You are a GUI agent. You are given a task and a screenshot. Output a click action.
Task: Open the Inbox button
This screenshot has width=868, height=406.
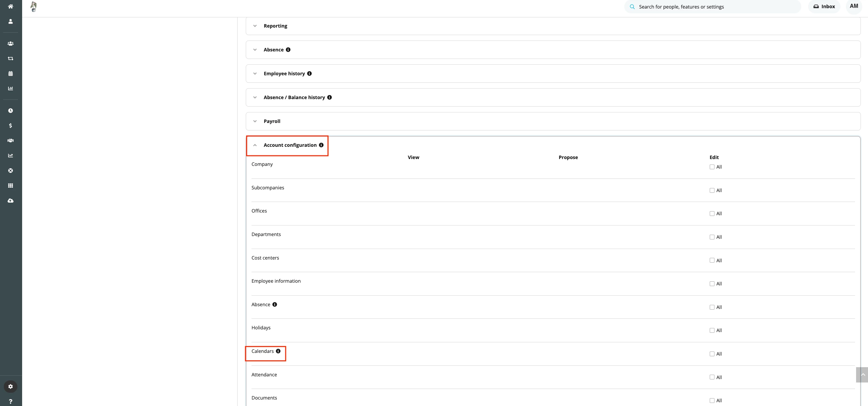click(824, 6)
